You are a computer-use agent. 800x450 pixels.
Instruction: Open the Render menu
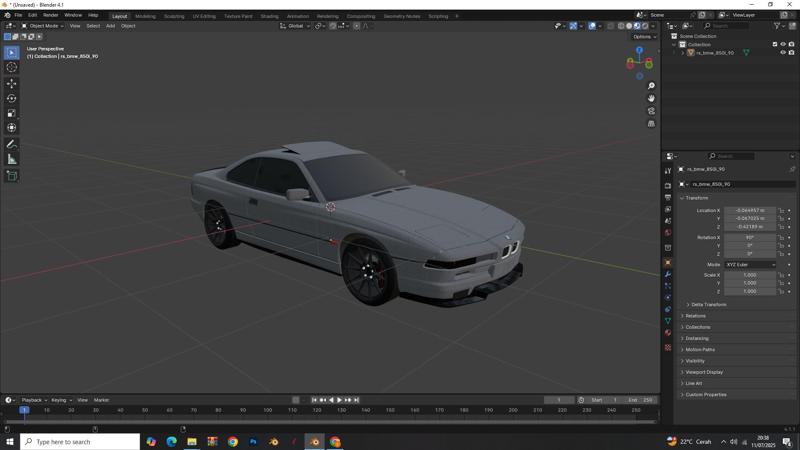tap(51, 15)
